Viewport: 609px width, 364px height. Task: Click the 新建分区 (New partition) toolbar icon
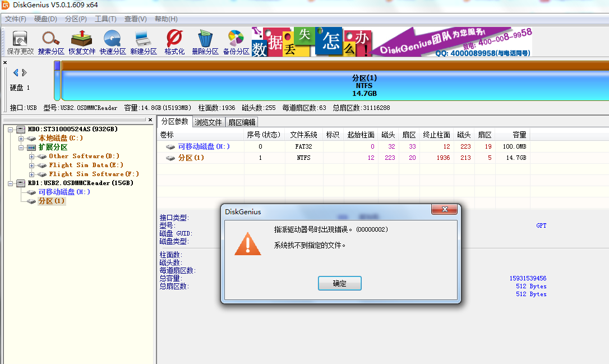click(x=144, y=43)
